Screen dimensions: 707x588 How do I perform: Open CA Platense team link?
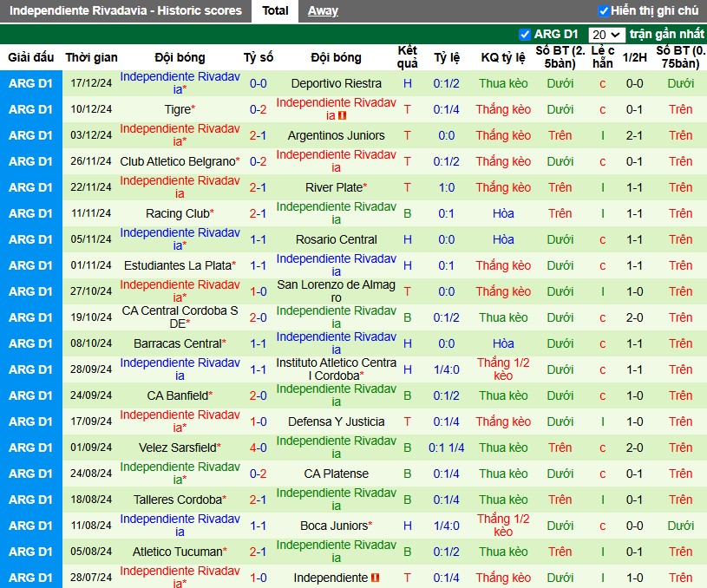[336, 474]
